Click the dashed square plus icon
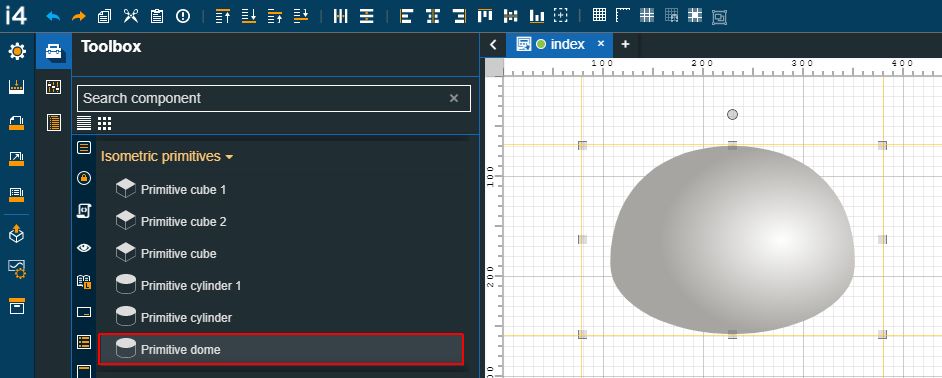This screenshot has width=942, height=378. [x=561, y=16]
